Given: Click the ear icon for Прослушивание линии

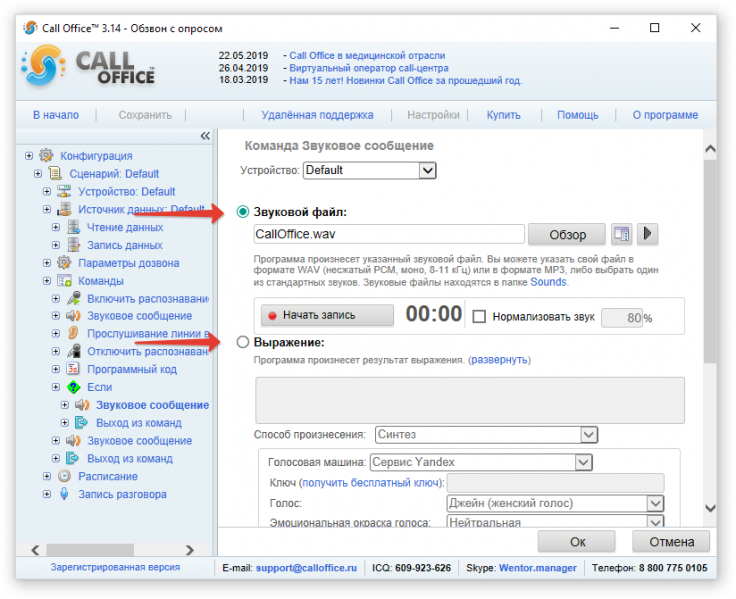Looking at the screenshot, I should point(73,333).
